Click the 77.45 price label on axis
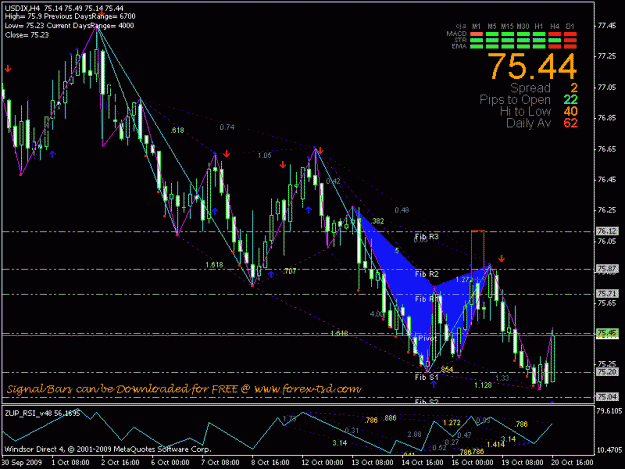The image size is (625, 469). (x=607, y=26)
